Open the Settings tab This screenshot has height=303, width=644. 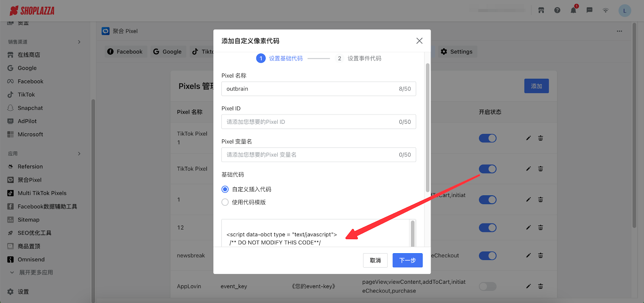(x=457, y=51)
